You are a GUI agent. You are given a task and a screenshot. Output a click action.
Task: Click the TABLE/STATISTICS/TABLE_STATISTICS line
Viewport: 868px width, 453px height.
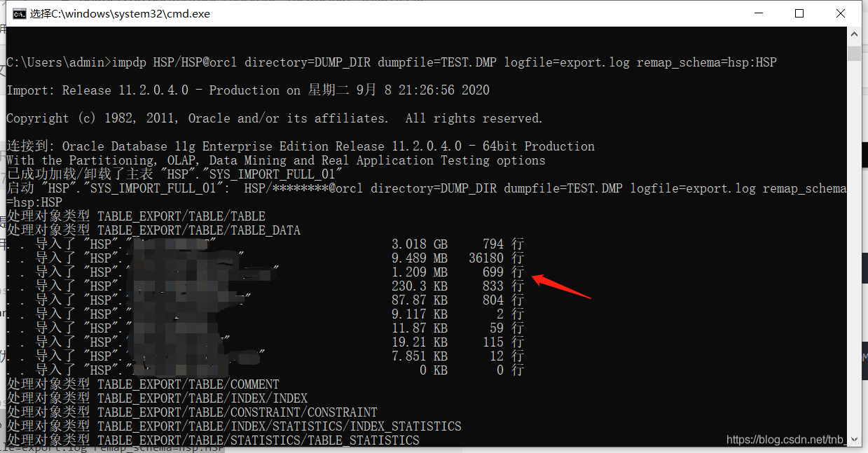pyautogui.click(x=213, y=440)
